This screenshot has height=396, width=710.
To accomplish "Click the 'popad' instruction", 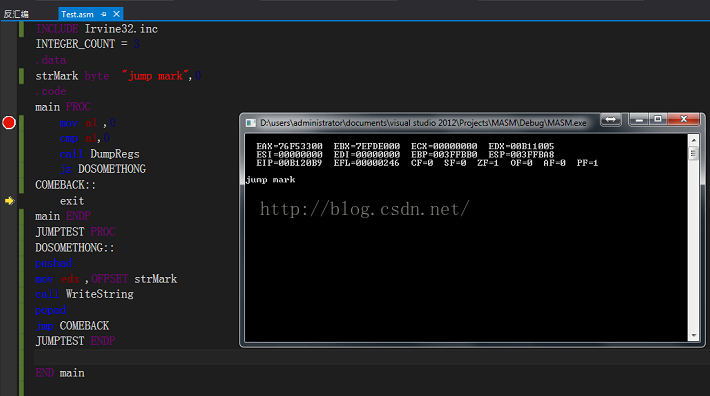I will [x=51, y=310].
